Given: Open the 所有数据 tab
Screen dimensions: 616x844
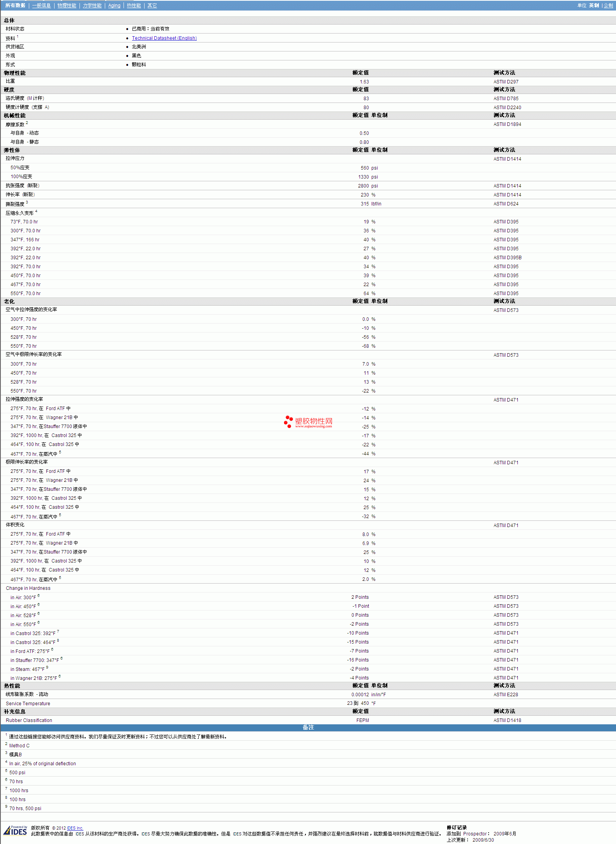Looking at the screenshot, I should click(15, 5).
